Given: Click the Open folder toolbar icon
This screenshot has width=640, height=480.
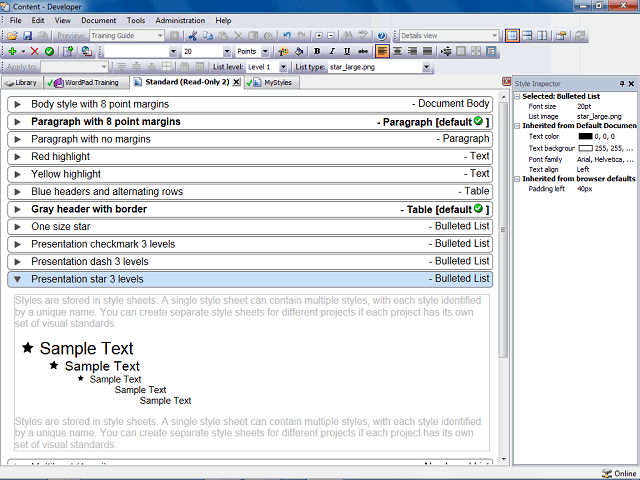Looking at the screenshot, I should click(13, 36).
